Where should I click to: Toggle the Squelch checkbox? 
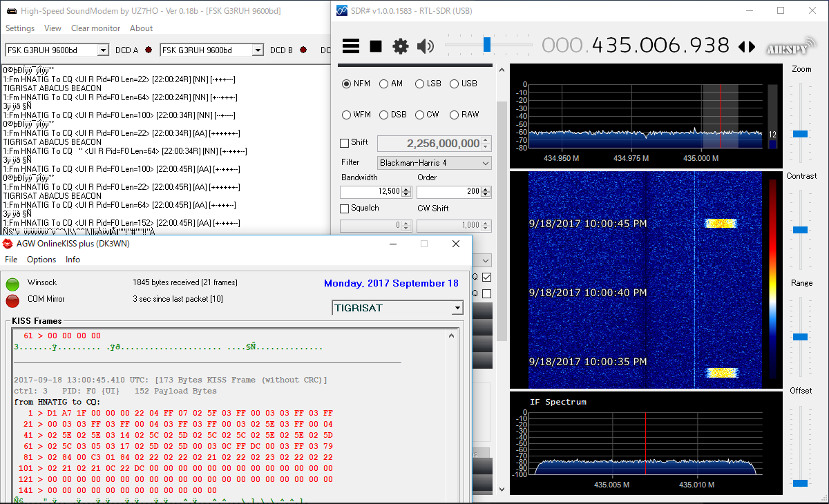tap(345, 209)
